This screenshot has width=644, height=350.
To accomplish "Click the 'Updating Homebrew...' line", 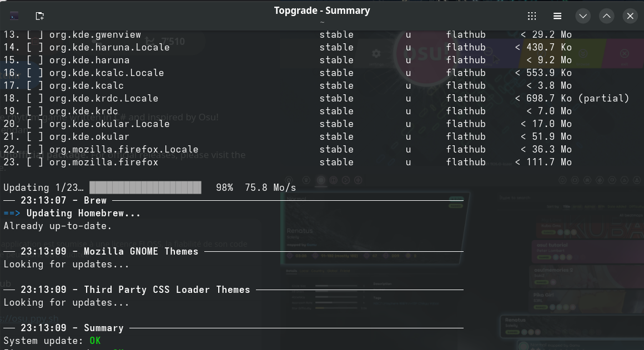I will tap(83, 213).
